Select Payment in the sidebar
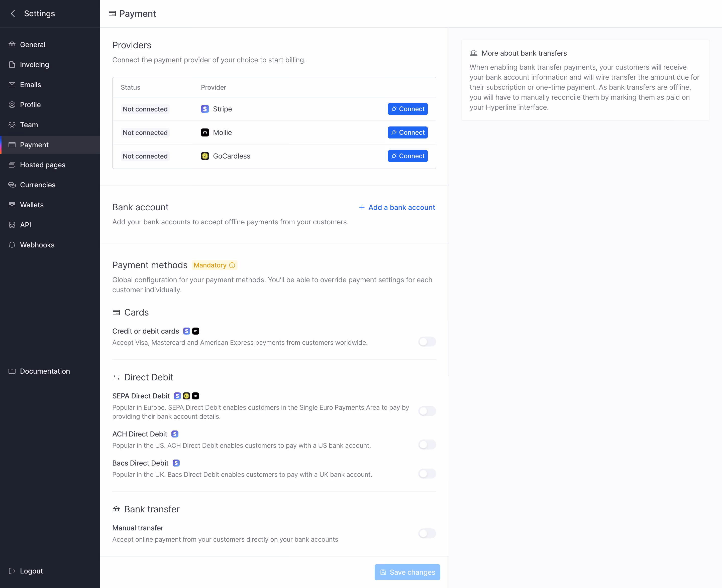Viewport: 722px width, 588px height. point(50,145)
